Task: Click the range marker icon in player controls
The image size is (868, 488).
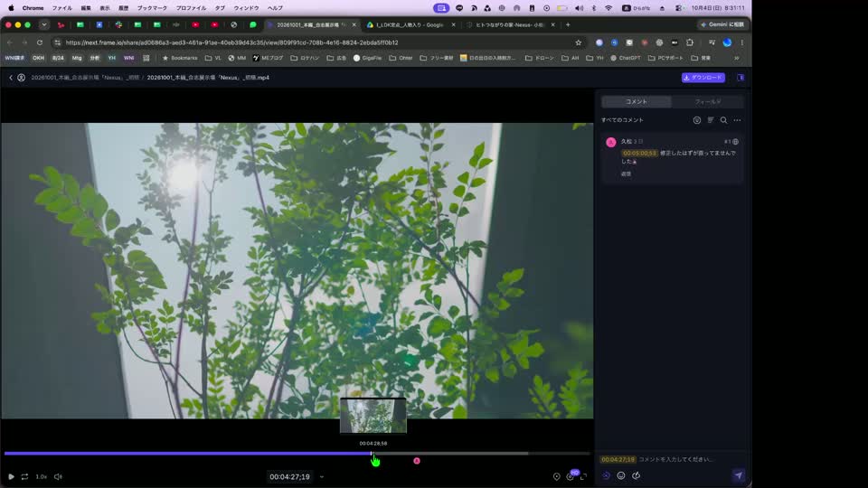Action: pyautogui.click(x=556, y=476)
